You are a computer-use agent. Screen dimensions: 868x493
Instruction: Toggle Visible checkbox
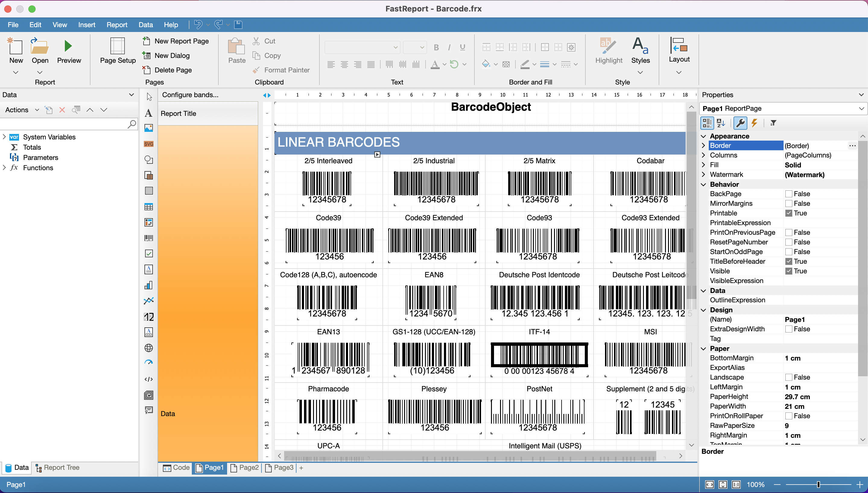click(789, 271)
